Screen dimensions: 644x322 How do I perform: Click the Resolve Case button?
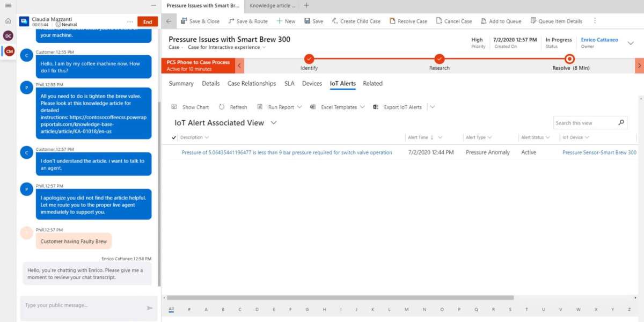408,21
